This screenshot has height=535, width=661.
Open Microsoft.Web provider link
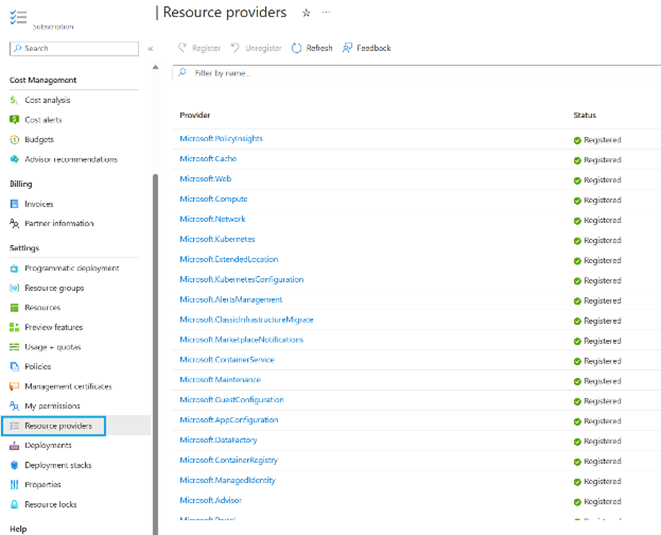(205, 179)
